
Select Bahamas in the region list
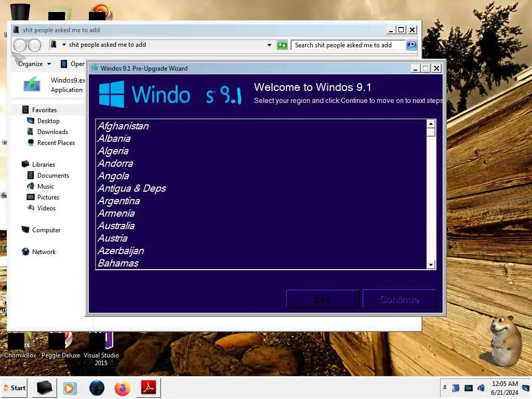261,263
